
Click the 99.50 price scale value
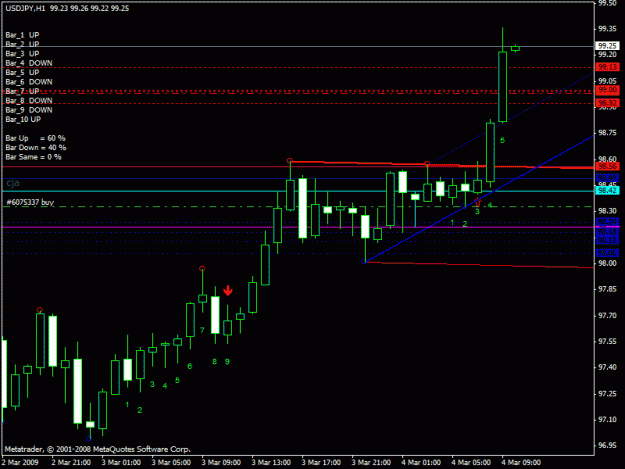click(x=607, y=3)
